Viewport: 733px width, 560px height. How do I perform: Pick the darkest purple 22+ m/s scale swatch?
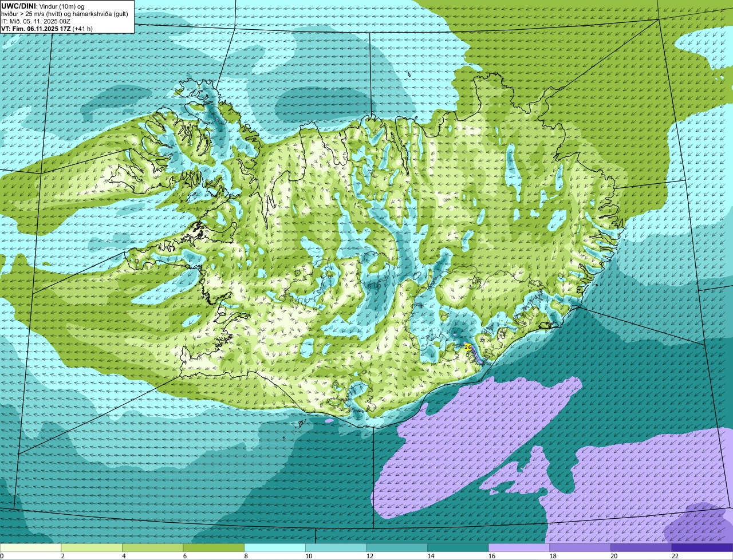[702, 547]
